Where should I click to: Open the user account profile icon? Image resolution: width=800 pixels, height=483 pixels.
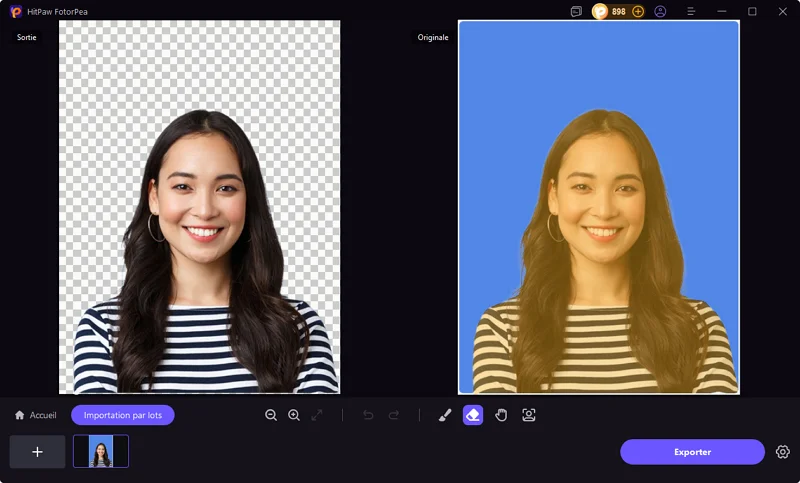(x=660, y=12)
